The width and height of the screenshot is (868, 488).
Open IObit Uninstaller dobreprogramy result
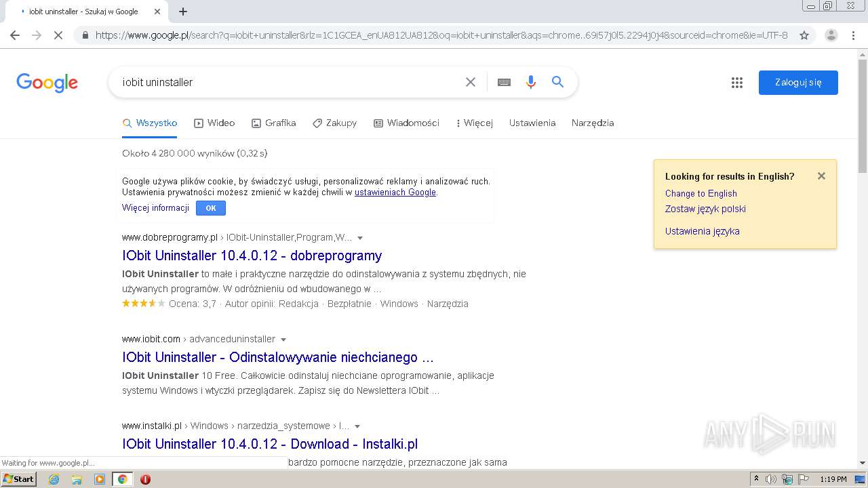click(252, 256)
